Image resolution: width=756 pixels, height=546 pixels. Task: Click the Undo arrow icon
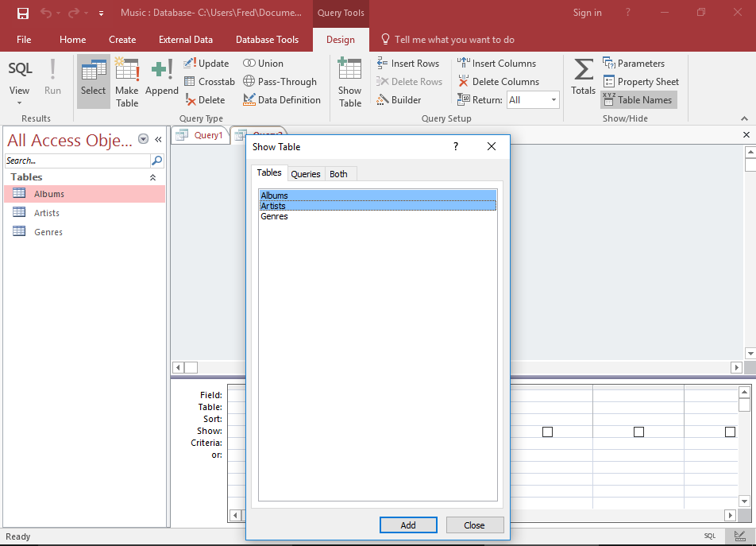[46, 13]
